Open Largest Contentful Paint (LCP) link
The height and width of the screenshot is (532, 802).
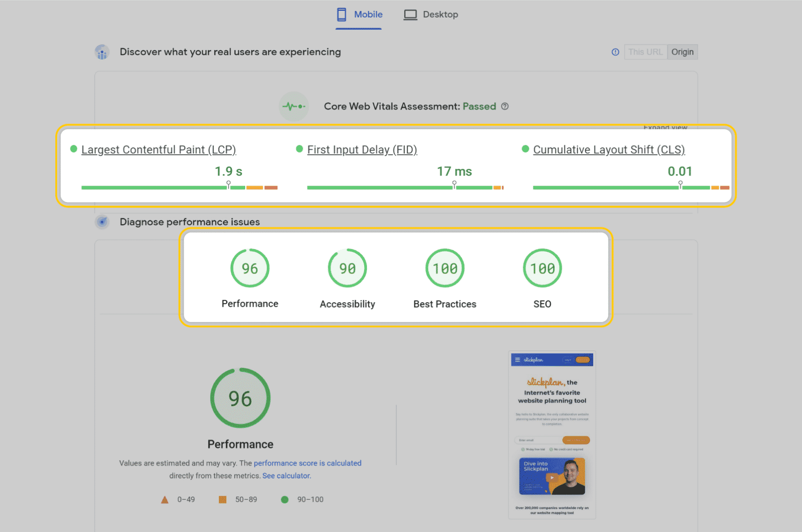[x=159, y=150]
